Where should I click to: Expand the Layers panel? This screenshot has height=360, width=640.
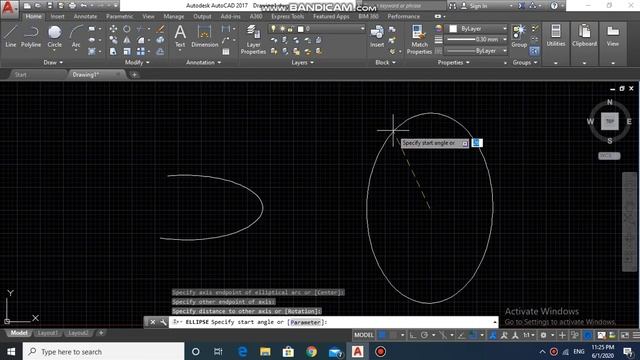click(302, 62)
